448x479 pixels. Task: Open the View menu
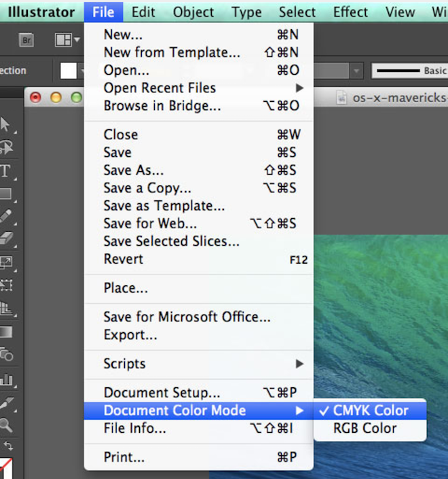pyautogui.click(x=400, y=12)
